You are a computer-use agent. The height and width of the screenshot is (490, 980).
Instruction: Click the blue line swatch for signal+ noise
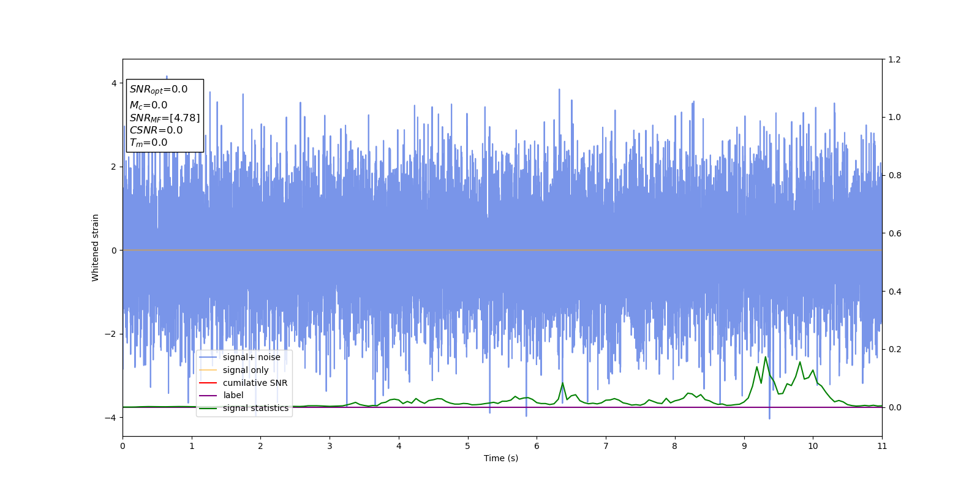[208, 358]
